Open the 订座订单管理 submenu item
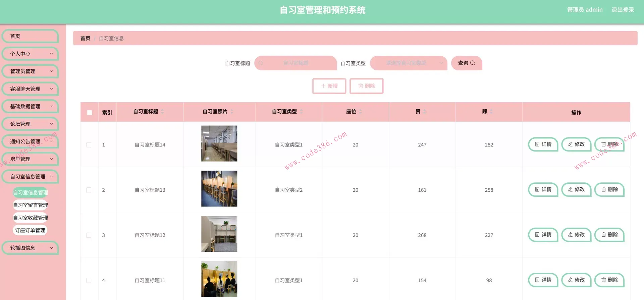This screenshot has height=300, width=644. (30, 230)
